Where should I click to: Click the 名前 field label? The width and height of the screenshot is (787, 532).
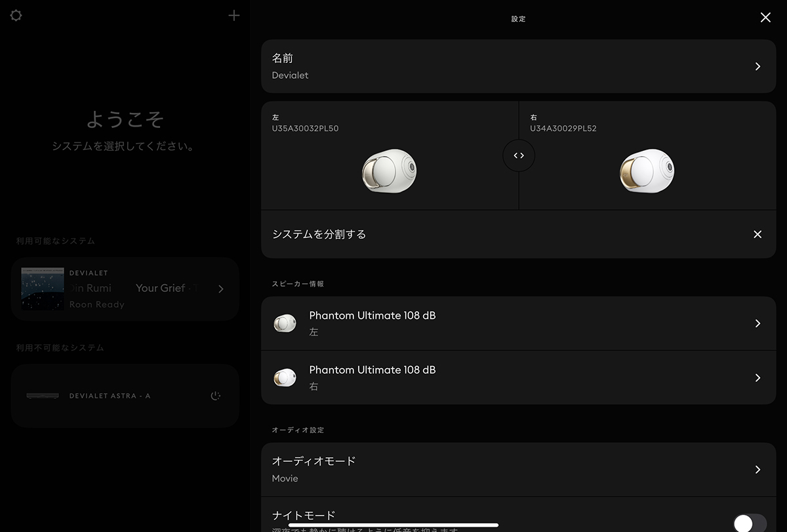[283, 58]
